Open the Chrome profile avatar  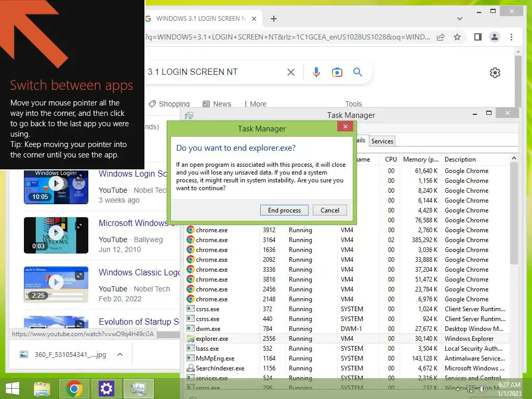[495, 37]
